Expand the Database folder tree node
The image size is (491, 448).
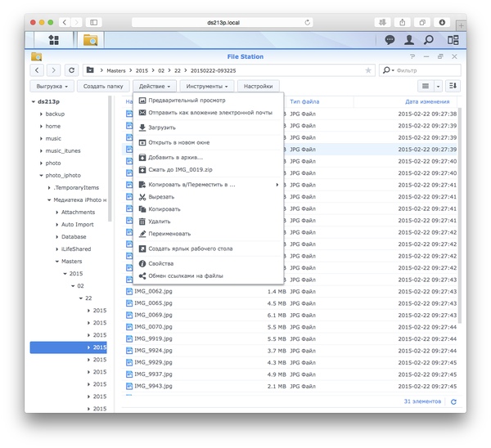pyautogui.click(x=57, y=237)
